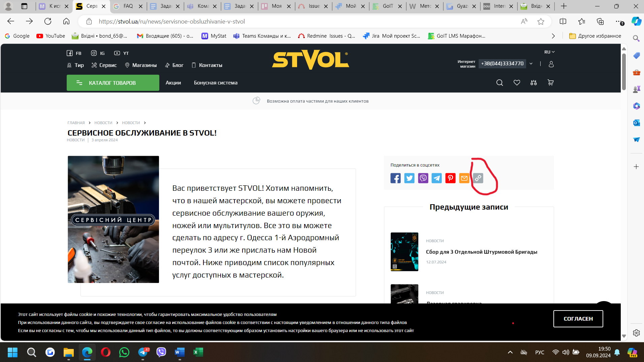
Task: Open WhatsApp from the taskbar
Action: pos(124,352)
